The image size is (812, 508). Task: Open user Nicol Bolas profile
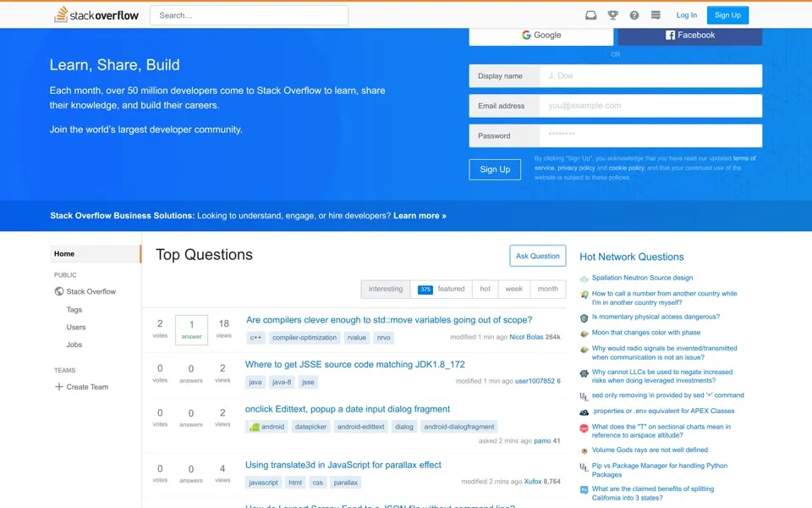(x=526, y=337)
